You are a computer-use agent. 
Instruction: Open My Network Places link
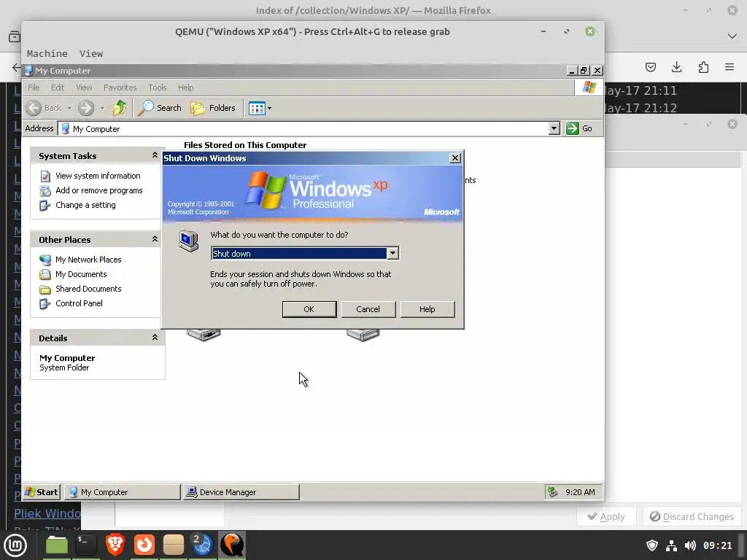tap(88, 260)
